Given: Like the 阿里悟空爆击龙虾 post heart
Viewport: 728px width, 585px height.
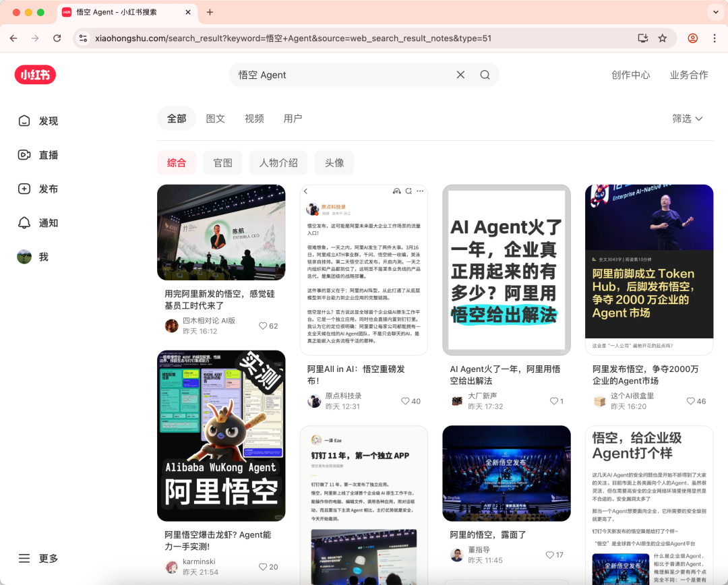Looking at the screenshot, I should point(263,567).
